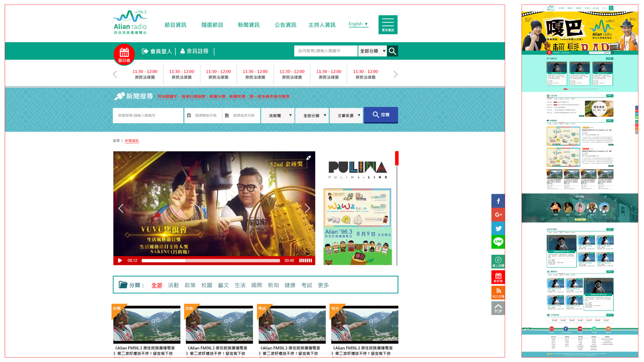
Task: Show previous schedule items with left arrow
Action: (x=115, y=74)
